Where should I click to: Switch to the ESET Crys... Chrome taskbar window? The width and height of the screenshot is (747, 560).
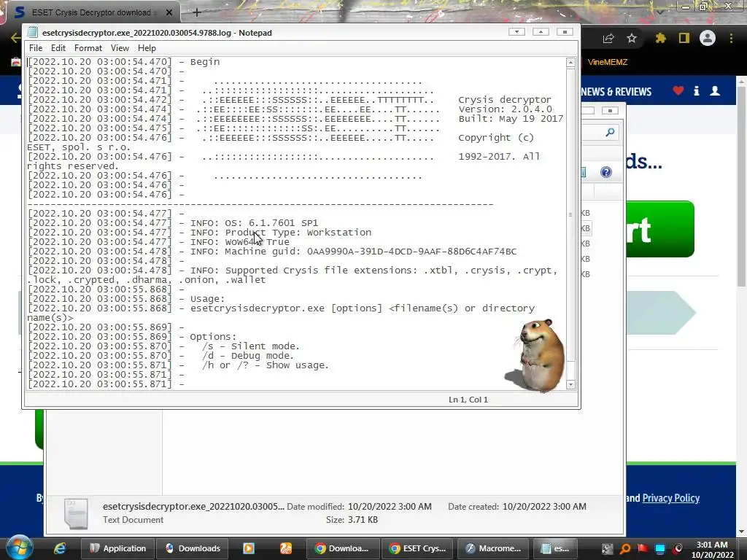[x=418, y=548]
